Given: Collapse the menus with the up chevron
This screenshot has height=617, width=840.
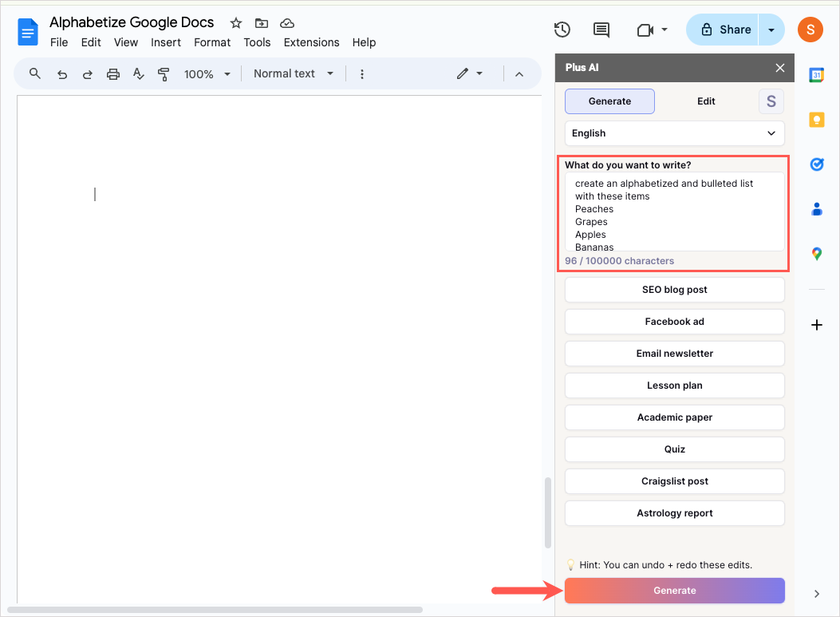Looking at the screenshot, I should (519, 74).
